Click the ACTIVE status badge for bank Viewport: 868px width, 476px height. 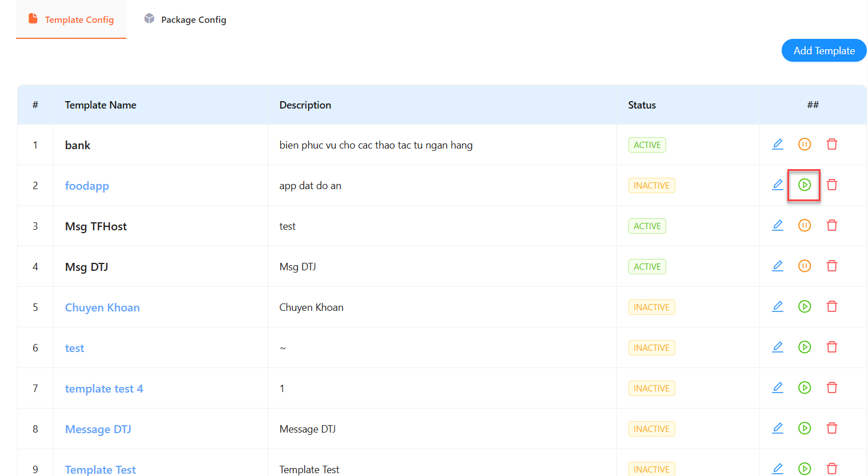(647, 145)
